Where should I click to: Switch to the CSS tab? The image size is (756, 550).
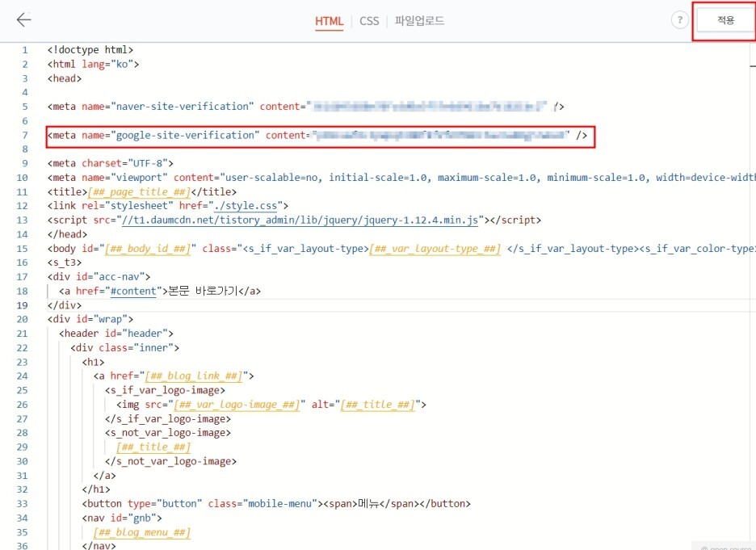pos(369,21)
